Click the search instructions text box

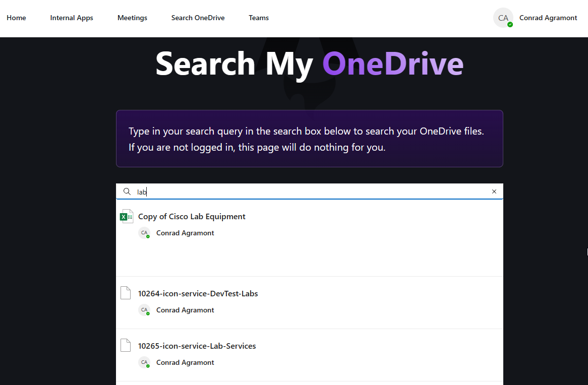[x=310, y=139]
